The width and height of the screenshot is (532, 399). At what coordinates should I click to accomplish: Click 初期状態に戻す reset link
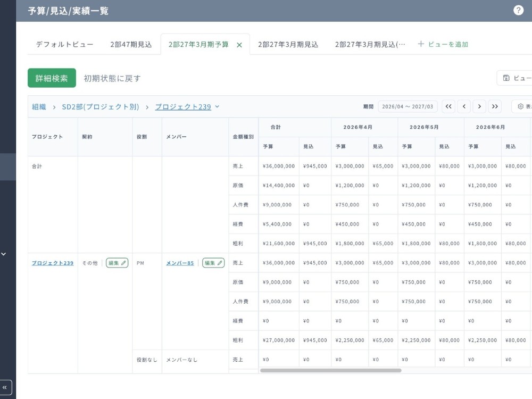pos(112,78)
